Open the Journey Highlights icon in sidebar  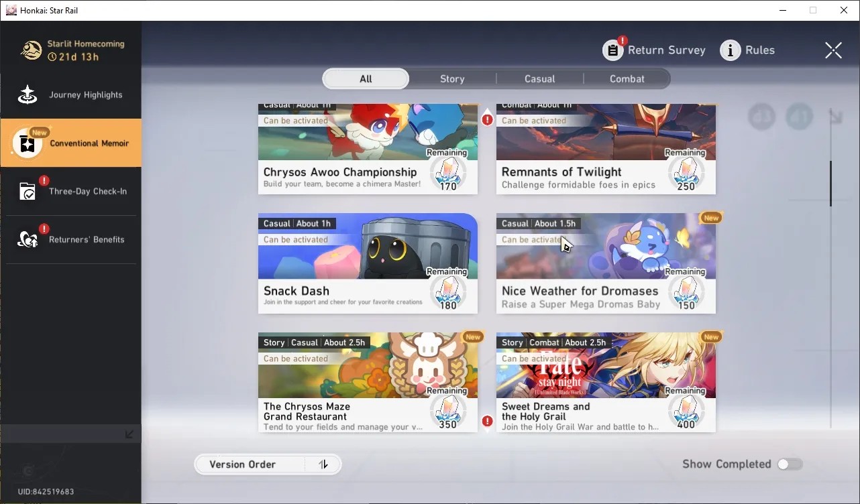pyautogui.click(x=28, y=94)
